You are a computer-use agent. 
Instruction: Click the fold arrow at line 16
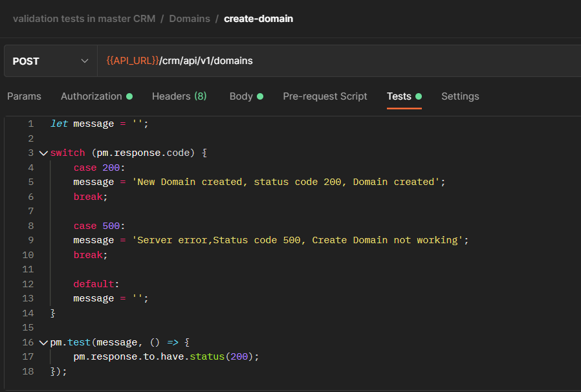(x=43, y=342)
